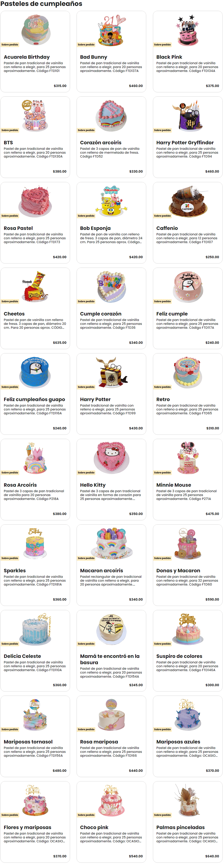This screenshot has height=868, width=224.
Task: Select the Palmas pinceladas product title
Action: pos(181,827)
